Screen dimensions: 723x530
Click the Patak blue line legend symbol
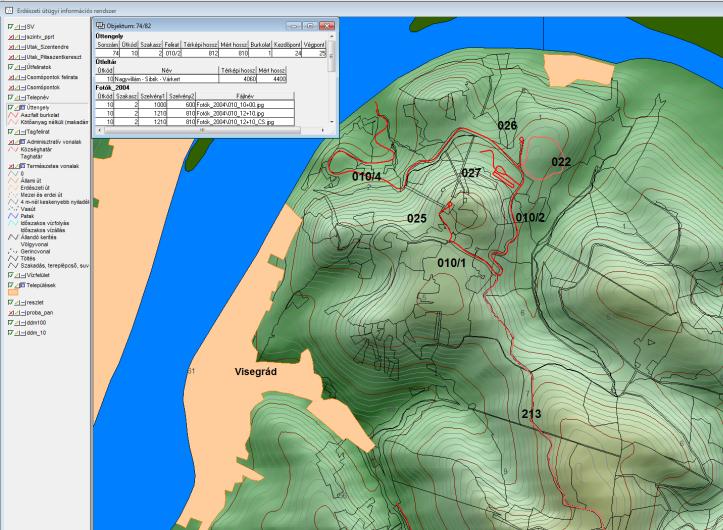point(13,216)
